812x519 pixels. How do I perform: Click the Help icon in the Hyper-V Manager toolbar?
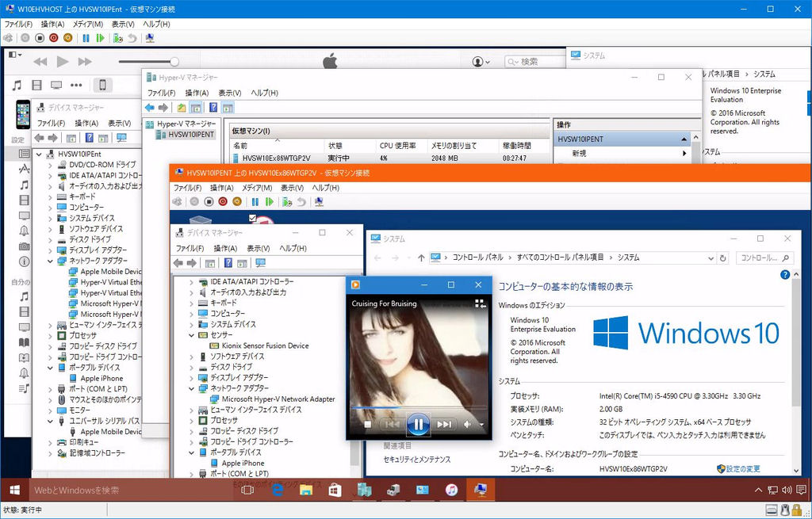point(213,108)
